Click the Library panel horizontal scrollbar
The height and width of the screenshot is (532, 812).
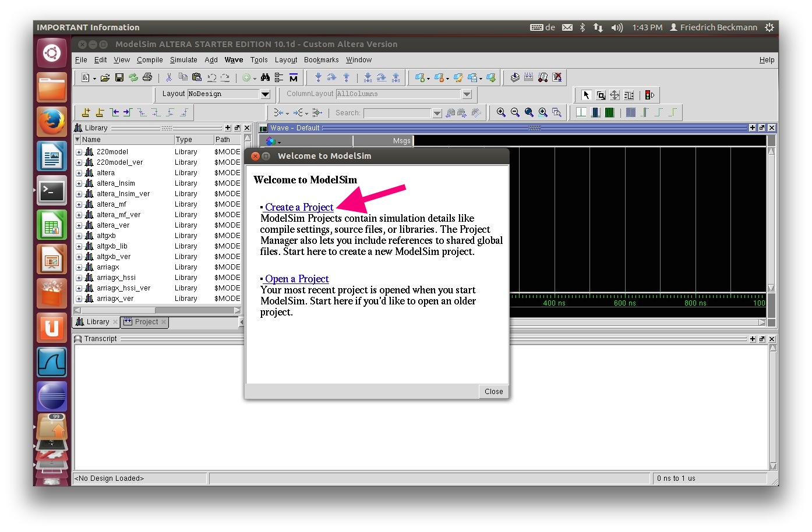coord(157,310)
